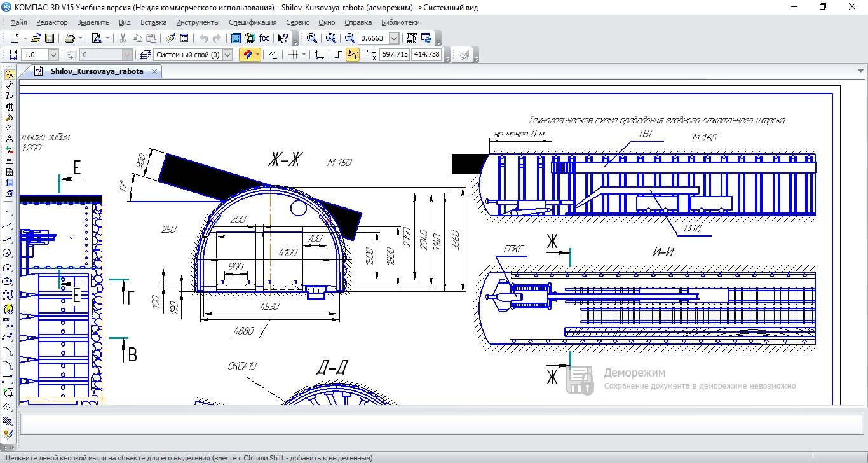Screen dimensions: 868x463
Task: Select the rectangle tool in the left toolbar
Action: 8,379
